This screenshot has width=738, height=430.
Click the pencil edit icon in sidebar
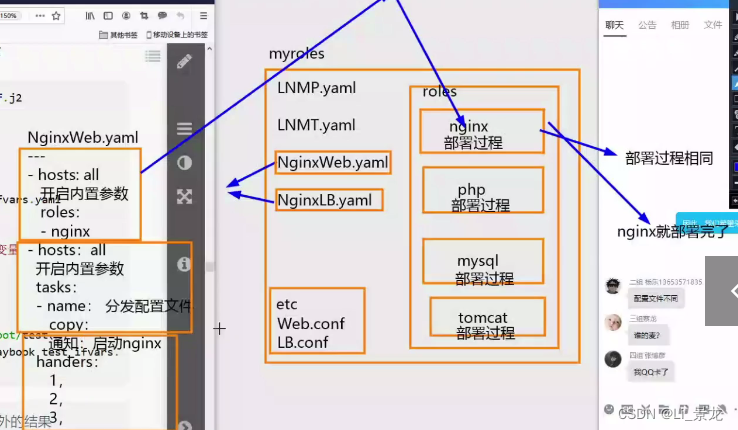(184, 62)
